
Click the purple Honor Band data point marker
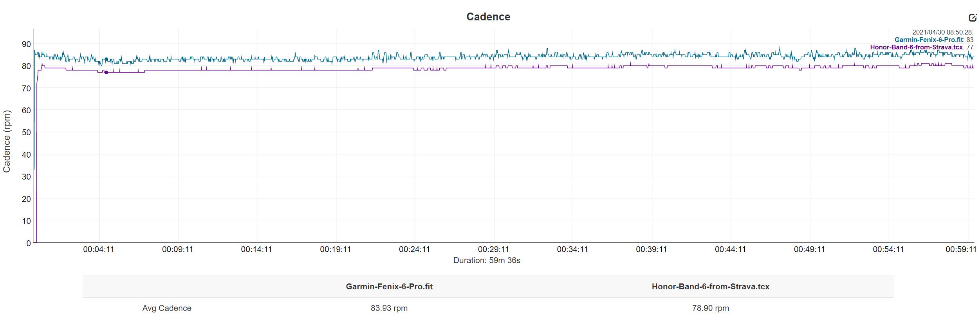106,73
